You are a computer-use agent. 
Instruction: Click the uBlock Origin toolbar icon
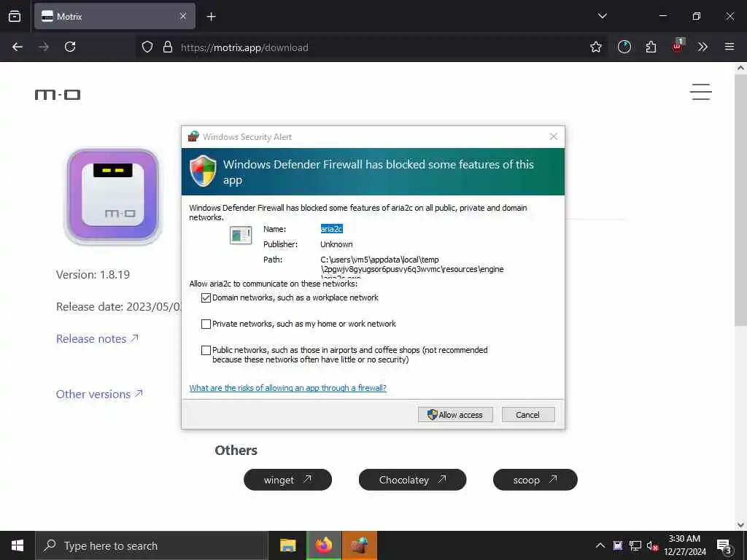[678, 46]
